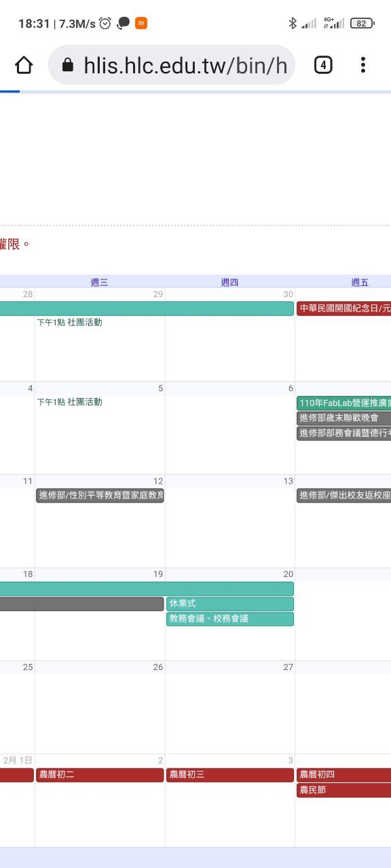Tap the alarm clock status icon
The width and height of the screenshot is (391, 868).
tap(105, 24)
